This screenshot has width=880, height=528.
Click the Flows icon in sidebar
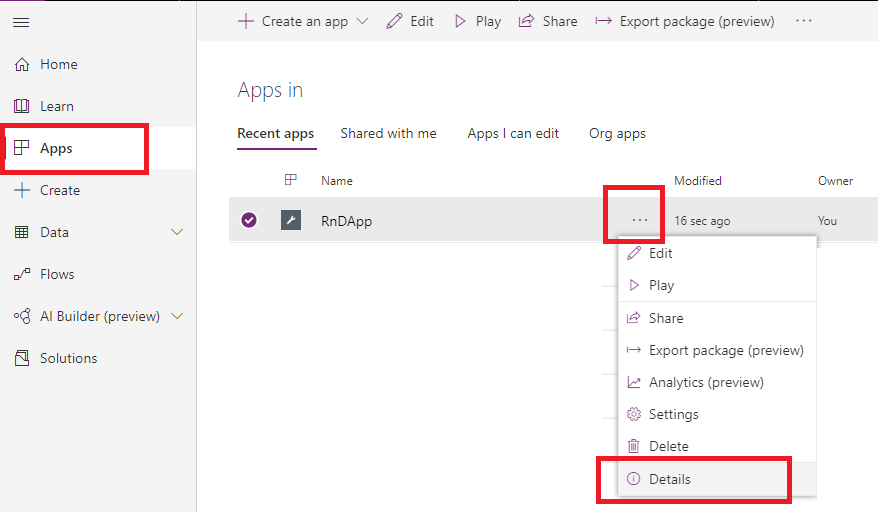tap(21, 274)
